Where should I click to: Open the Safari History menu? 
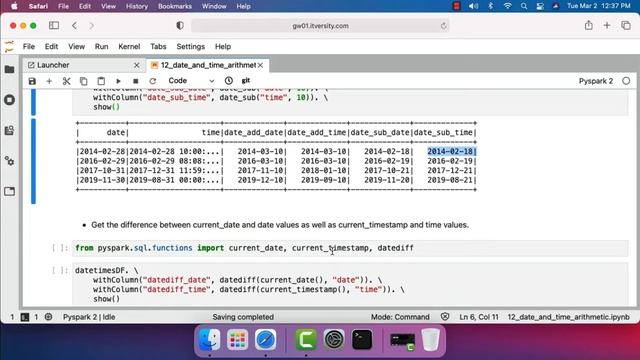[136, 6]
